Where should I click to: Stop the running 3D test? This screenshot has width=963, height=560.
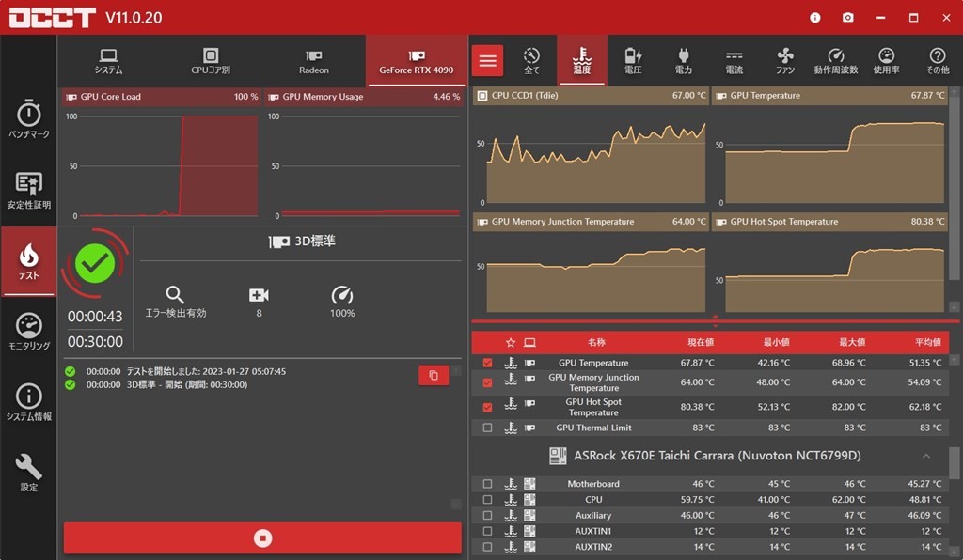pos(262,537)
